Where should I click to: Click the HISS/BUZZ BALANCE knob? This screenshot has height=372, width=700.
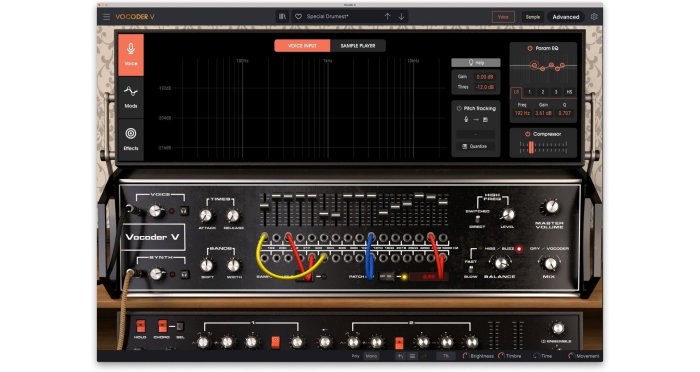click(501, 263)
